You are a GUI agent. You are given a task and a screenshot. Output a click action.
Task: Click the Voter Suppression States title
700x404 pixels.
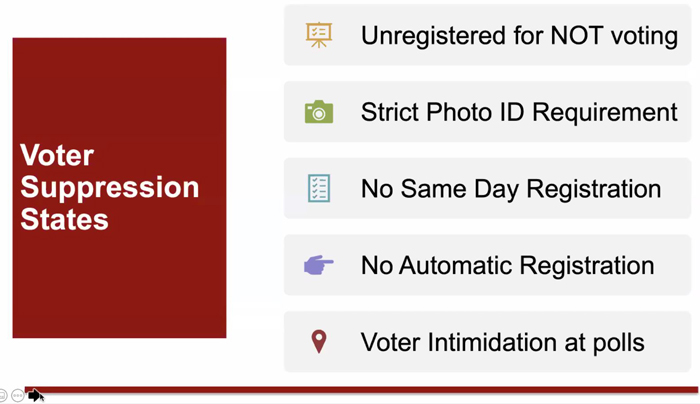109,187
